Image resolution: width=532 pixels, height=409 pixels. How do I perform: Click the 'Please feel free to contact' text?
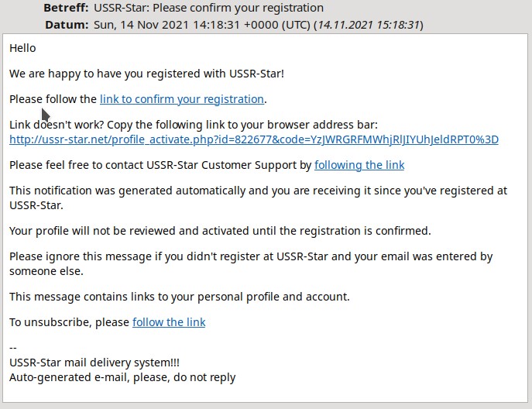[x=160, y=165]
